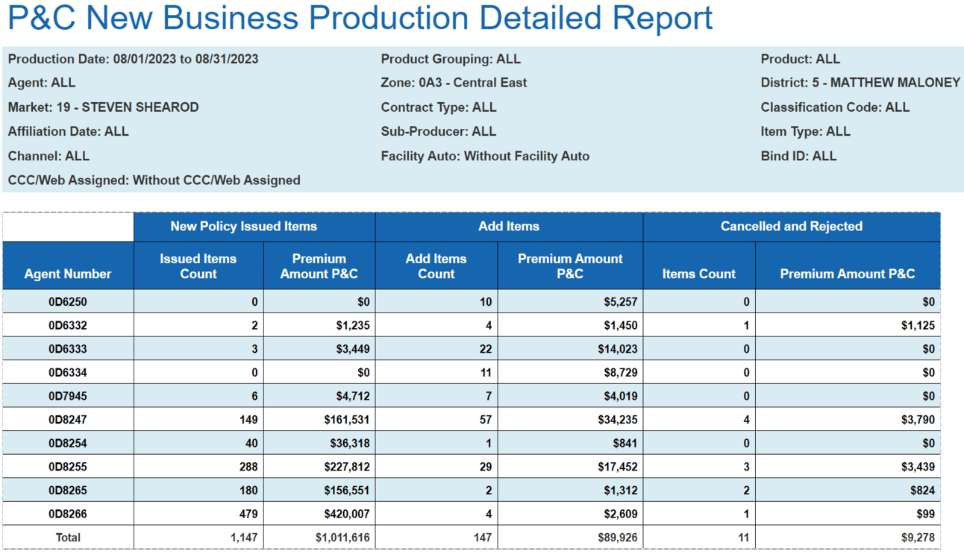Click the report title heading

click(360, 18)
